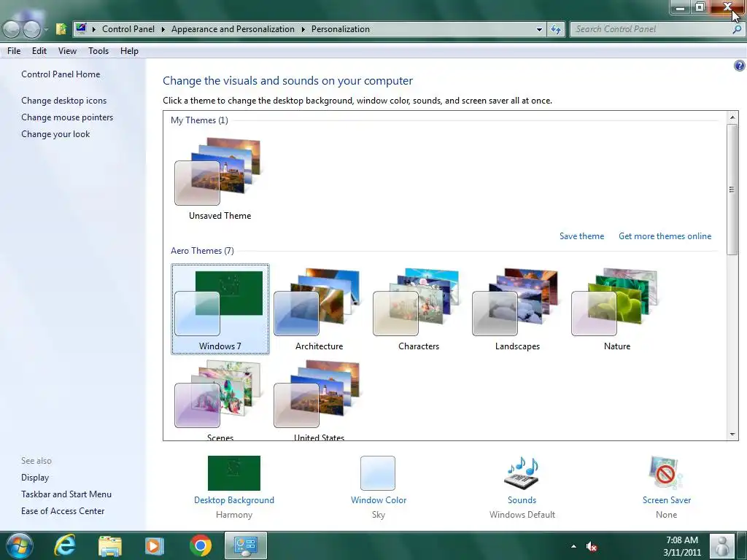Open Sounds settings icon

522,472
